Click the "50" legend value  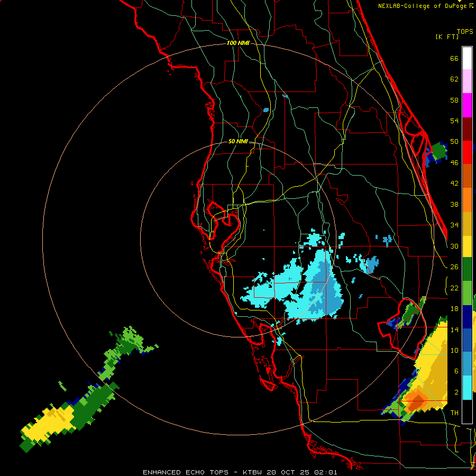click(x=454, y=142)
